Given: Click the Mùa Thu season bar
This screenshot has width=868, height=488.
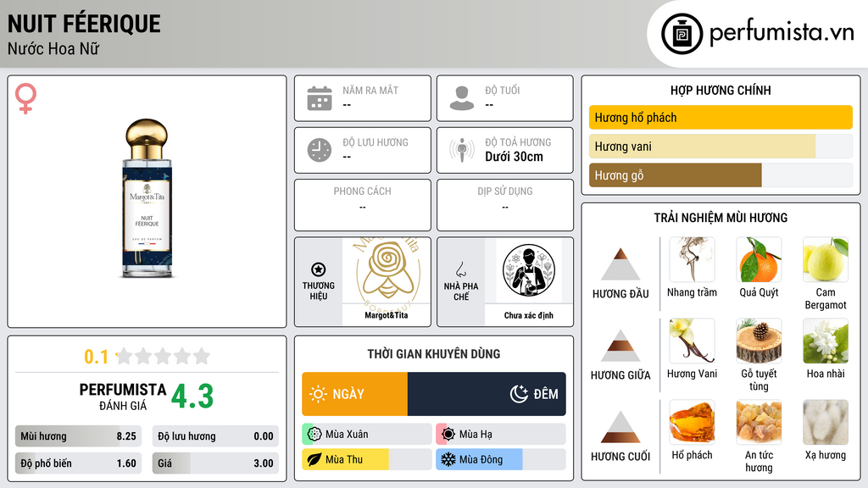Looking at the screenshot, I should pyautogui.click(x=367, y=460).
